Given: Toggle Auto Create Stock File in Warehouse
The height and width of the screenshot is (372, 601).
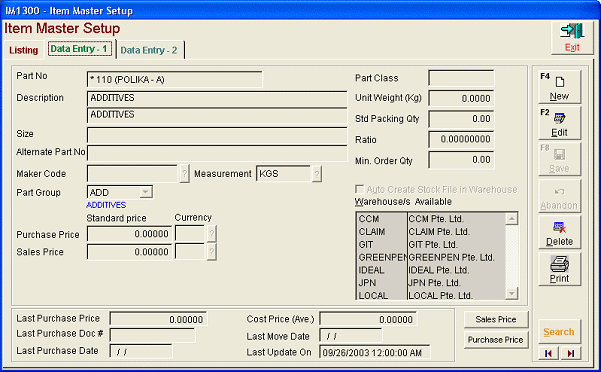Looking at the screenshot, I should pyautogui.click(x=360, y=189).
